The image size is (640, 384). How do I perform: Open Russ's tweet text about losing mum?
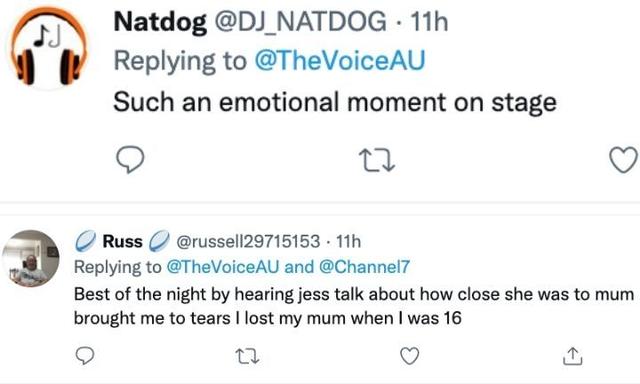point(353,306)
